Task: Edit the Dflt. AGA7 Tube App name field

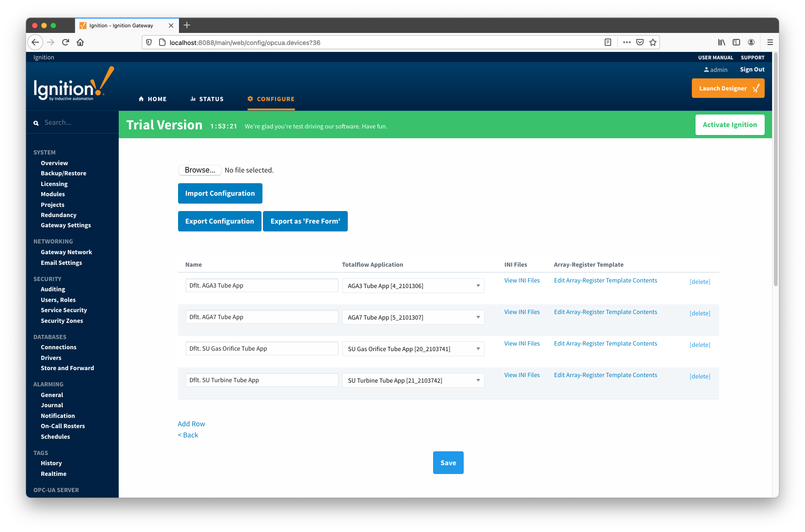Action: click(x=262, y=317)
